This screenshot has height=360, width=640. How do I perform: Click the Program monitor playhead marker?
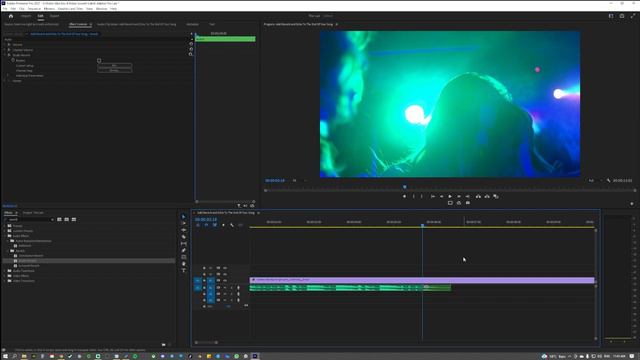[x=404, y=187]
